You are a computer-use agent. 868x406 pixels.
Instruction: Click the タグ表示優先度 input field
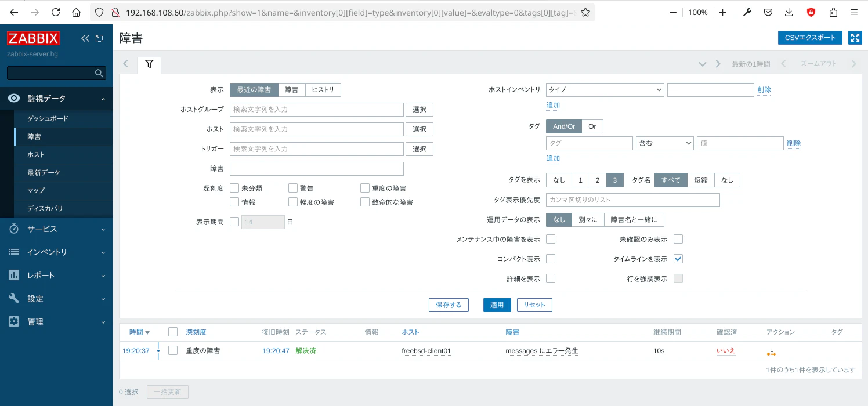(633, 200)
